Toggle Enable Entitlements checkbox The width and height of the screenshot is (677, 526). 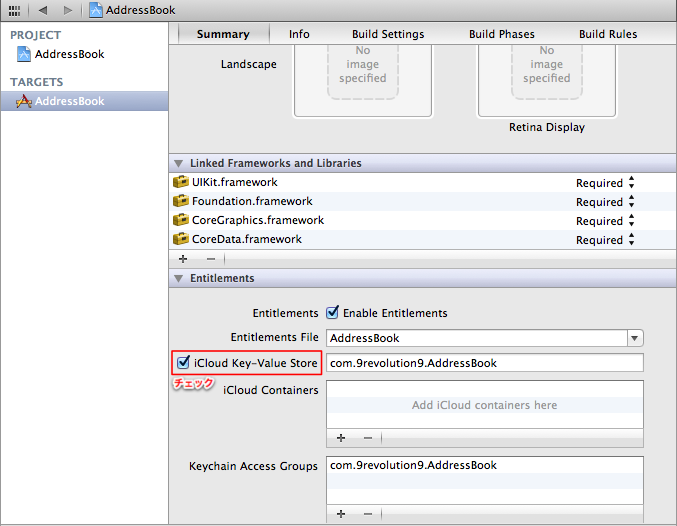click(332, 312)
